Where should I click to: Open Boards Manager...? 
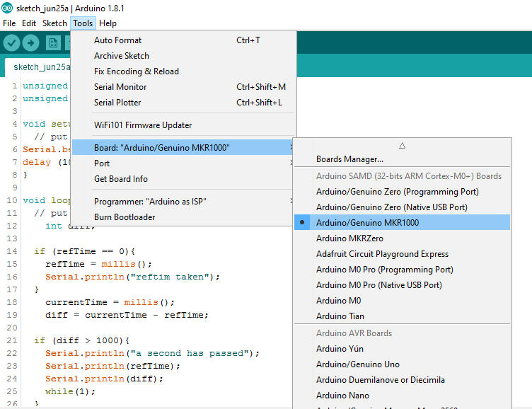349,159
